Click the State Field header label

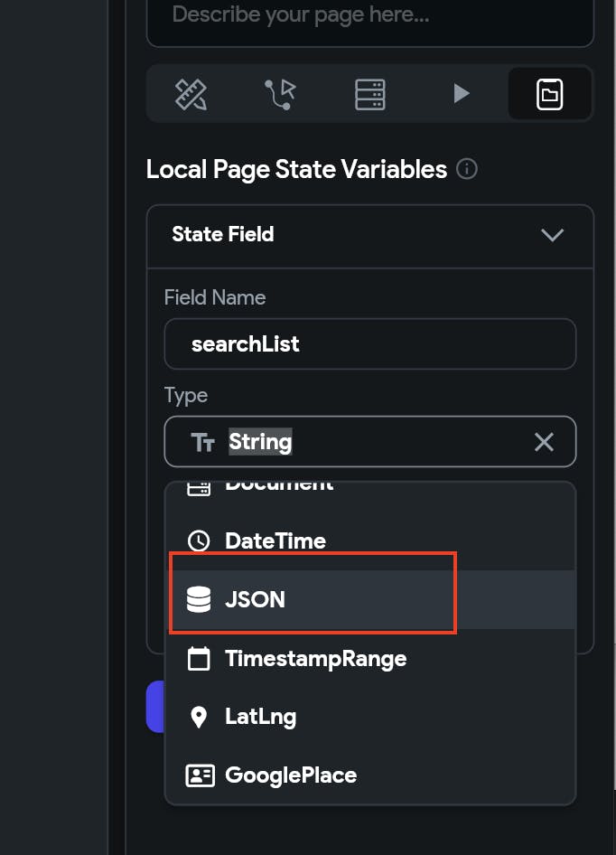point(223,235)
